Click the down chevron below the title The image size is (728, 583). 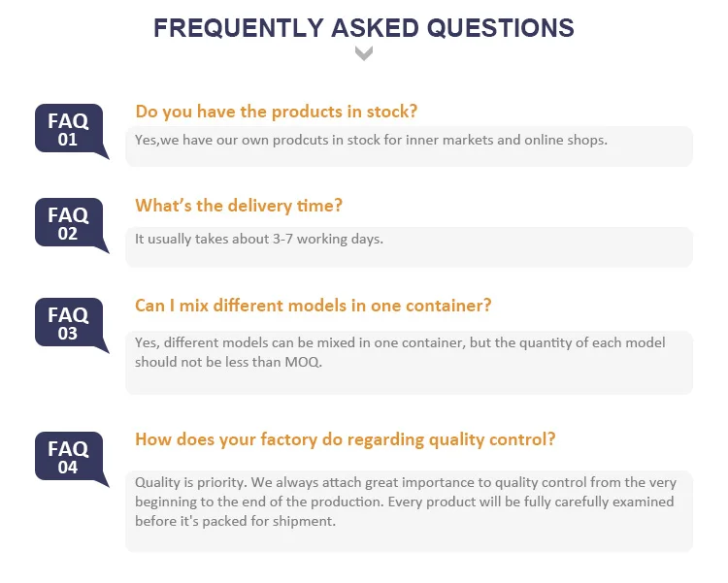(x=364, y=54)
